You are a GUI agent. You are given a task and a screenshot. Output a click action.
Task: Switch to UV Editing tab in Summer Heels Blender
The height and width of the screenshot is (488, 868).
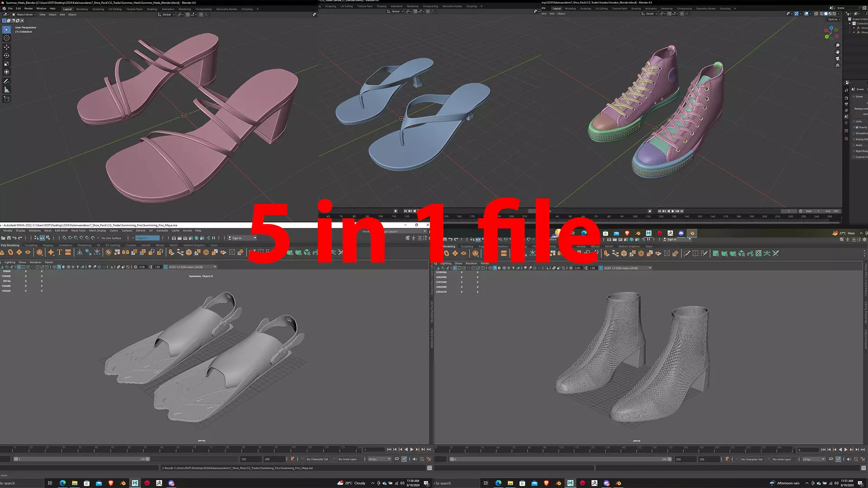click(x=115, y=9)
